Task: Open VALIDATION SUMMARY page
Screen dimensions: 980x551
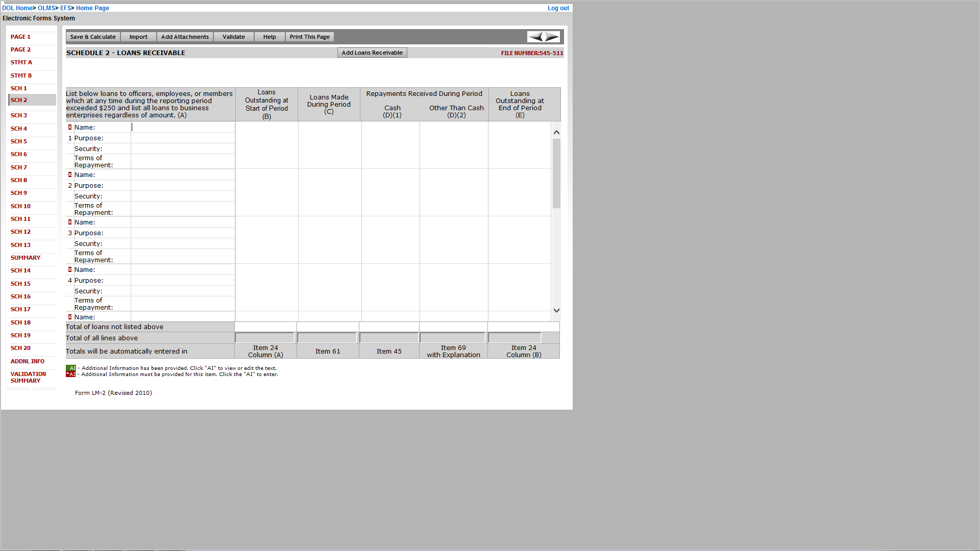Action: point(28,377)
